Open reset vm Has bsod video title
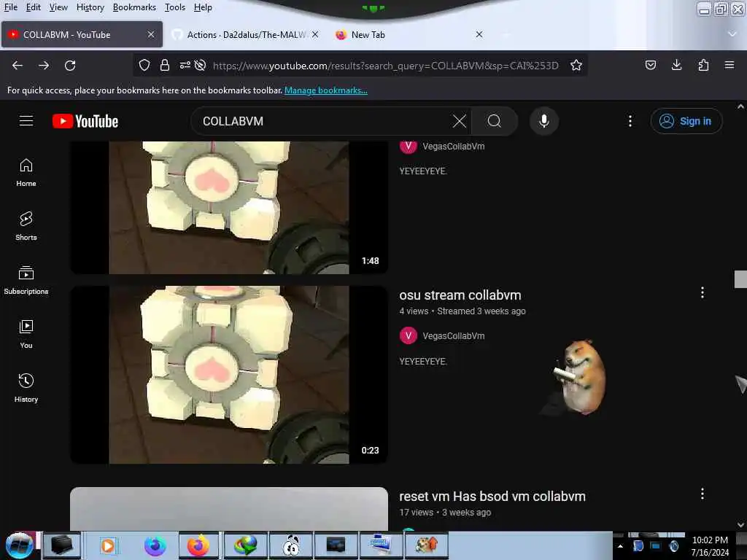Image resolution: width=747 pixels, height=560 pixels. pos(492,496)
